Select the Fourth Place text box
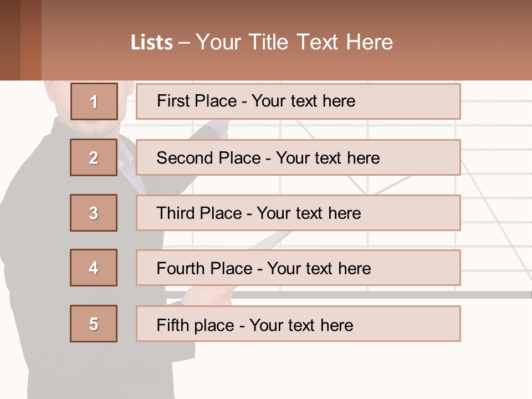This screenshot has height=399, width=532. tap(298, 268)
